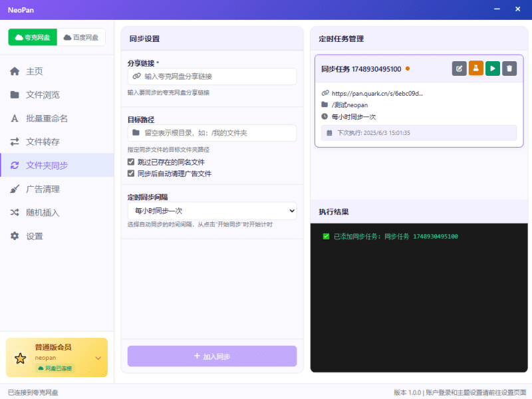This screenshot has width=532, height=399.
Task: Click the 分享链接 input field
Action: [216, 76]
